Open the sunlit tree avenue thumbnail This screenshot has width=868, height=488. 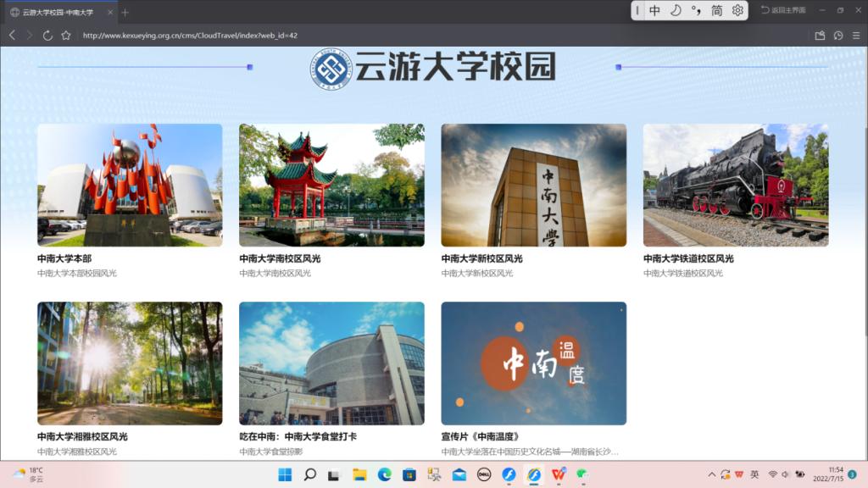tap(130, 363)
